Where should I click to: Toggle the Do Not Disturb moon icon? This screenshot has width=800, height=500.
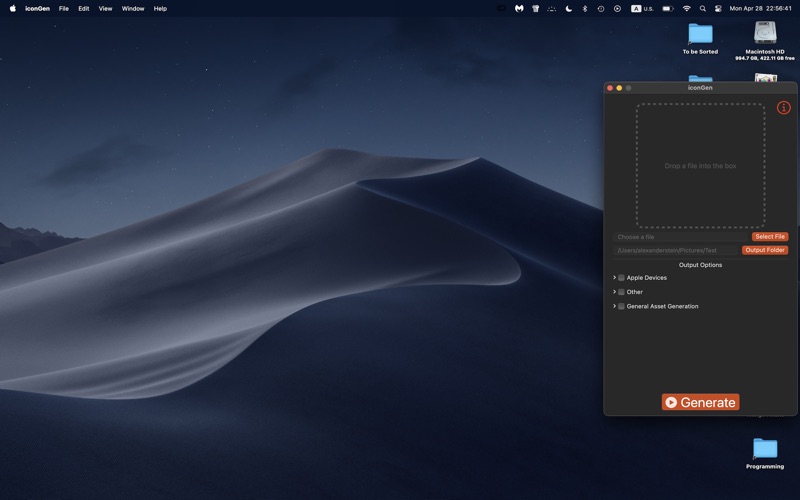tap(568, 9)
